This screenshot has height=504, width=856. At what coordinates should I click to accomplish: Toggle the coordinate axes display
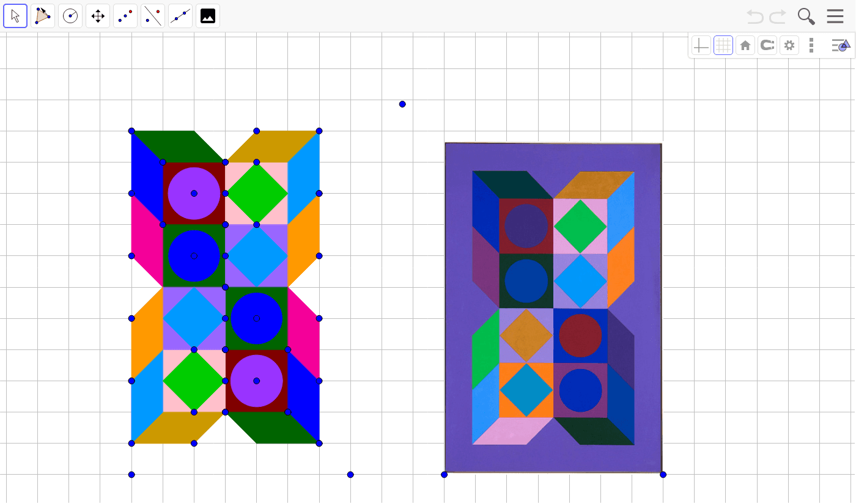point(701,45)
